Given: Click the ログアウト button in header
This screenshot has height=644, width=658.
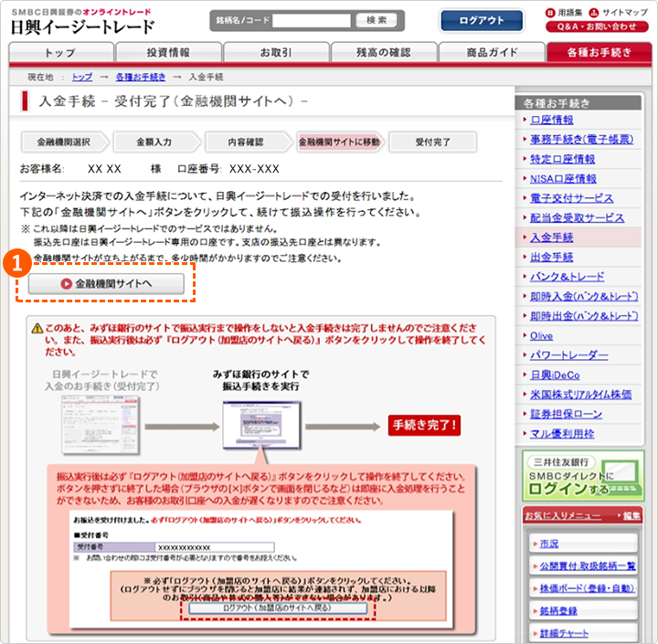Looking at the screenshot, I should tap(482, 20).
